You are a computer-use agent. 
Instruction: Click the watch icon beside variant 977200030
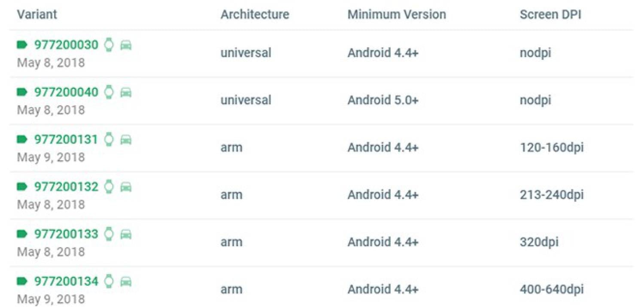coord(109,45)
